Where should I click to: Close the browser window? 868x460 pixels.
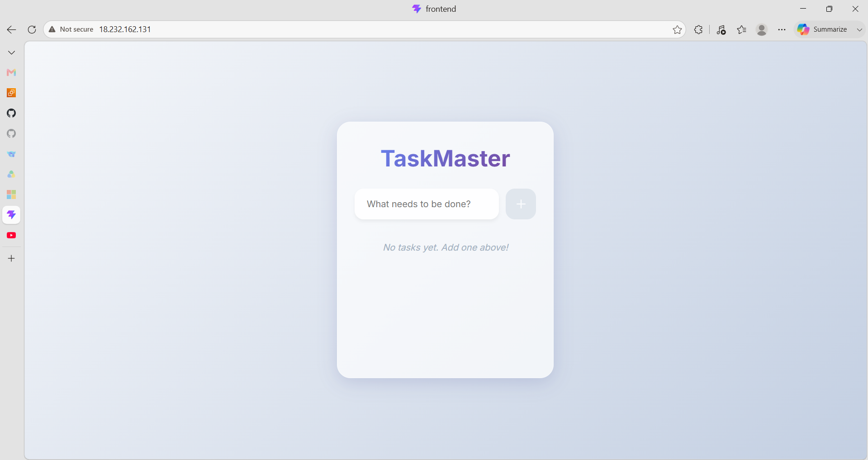coord(855,9)
